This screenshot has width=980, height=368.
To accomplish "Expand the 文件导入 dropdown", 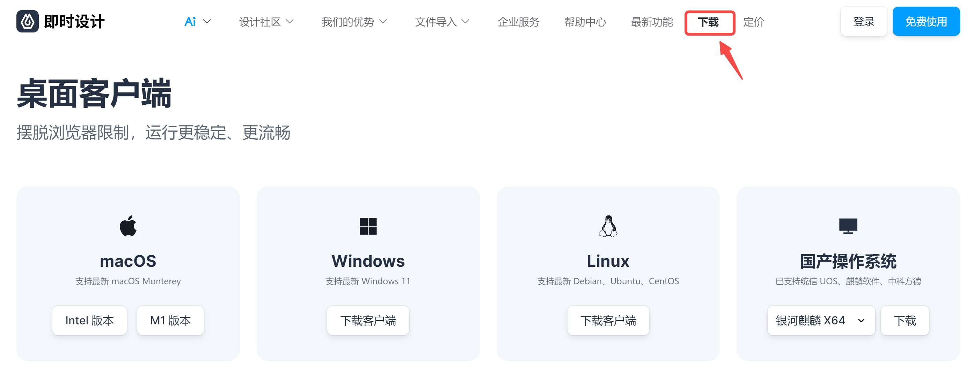I will click(442, 22).
